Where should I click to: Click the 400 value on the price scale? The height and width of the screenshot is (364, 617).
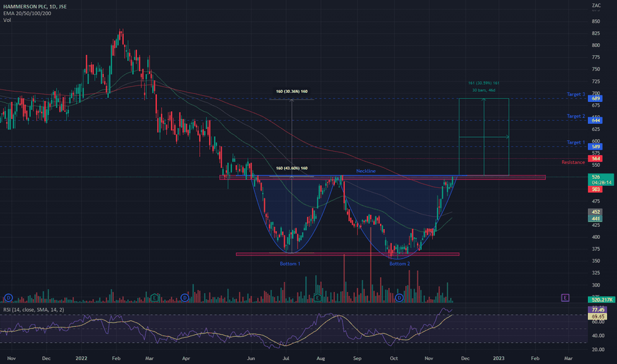(x=596, y=238)
